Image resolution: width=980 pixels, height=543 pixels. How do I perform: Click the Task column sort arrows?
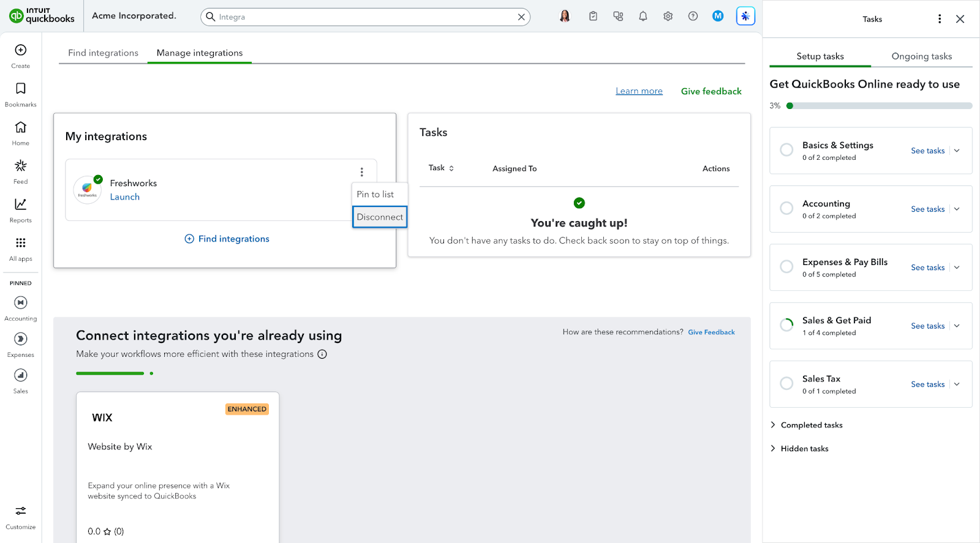coord(451,168)
